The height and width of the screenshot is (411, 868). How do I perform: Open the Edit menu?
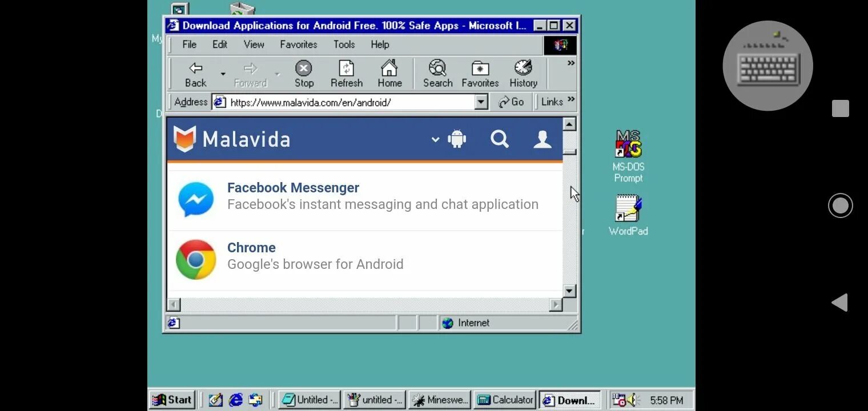220,45
